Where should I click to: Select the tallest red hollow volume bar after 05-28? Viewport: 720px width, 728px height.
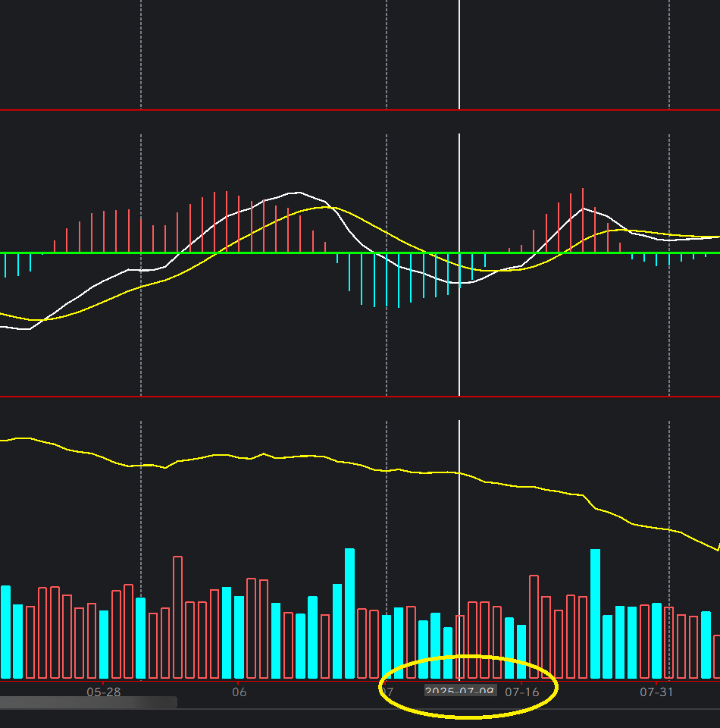point(177,617)
